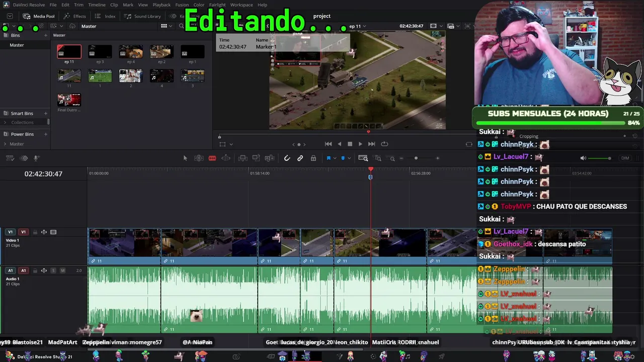Image resolution: width=644 pixels, height=362 pixels.
Task: Go to first frame in viewer
Action: coord(328,144)
